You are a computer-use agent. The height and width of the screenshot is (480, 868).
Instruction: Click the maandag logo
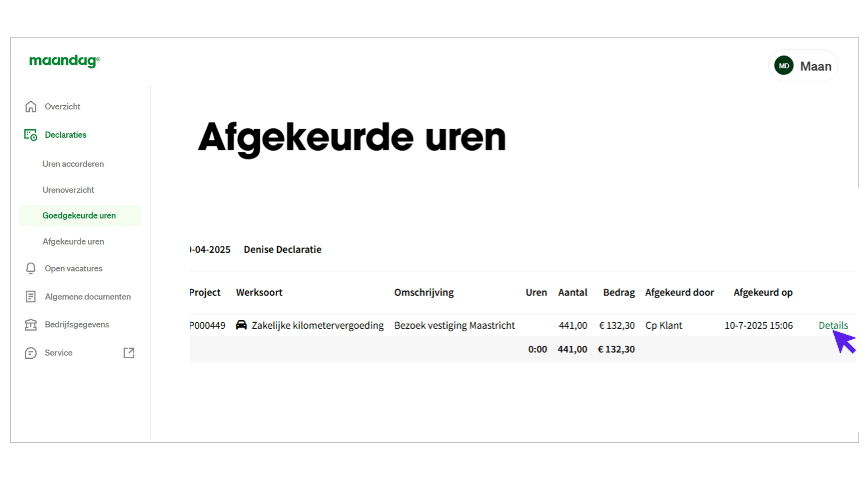(64, 61)
